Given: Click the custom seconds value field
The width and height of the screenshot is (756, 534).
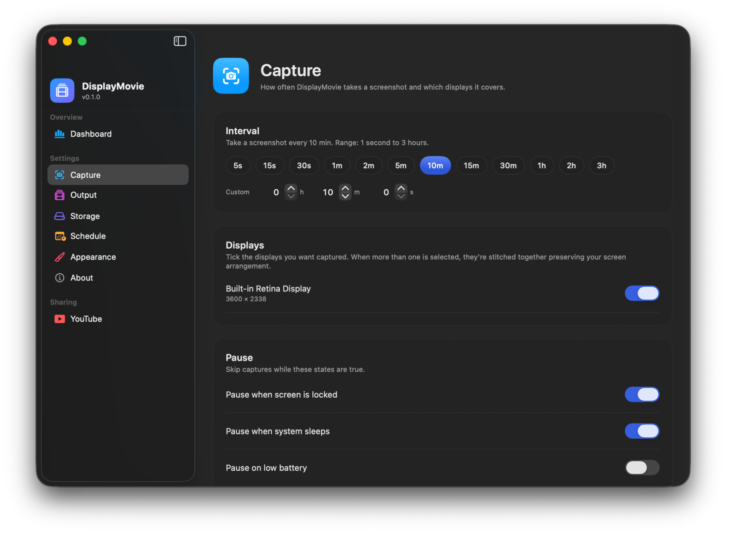Looking at the screenshot, I should coord(386,192).
